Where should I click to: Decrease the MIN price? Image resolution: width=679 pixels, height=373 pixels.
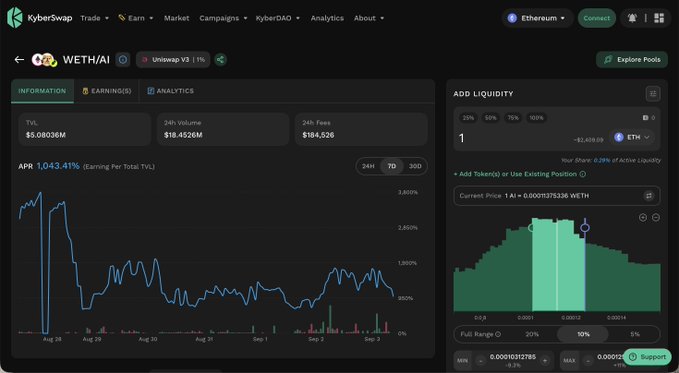tap(481, 360)
